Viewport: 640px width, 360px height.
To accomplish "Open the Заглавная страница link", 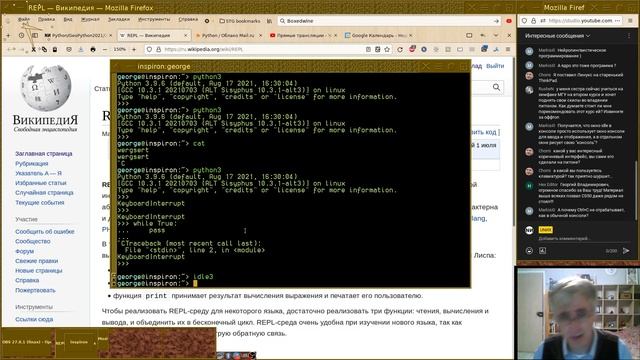I will [44, 153].
